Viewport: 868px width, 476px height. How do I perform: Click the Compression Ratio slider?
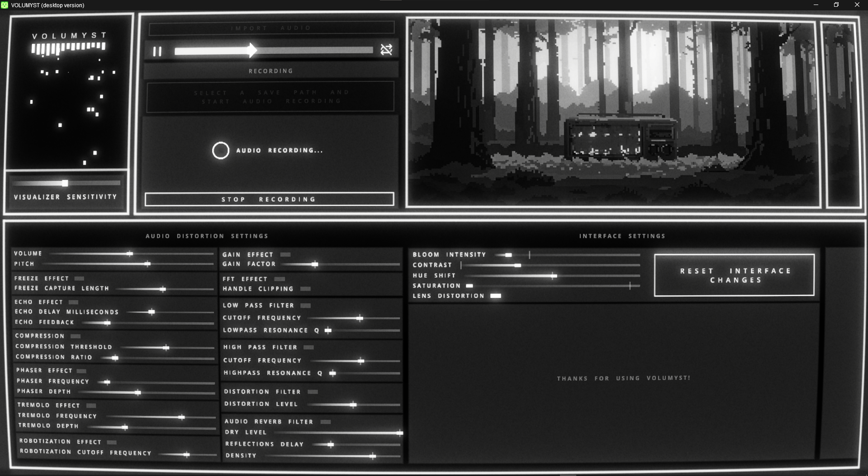point(157,358)
